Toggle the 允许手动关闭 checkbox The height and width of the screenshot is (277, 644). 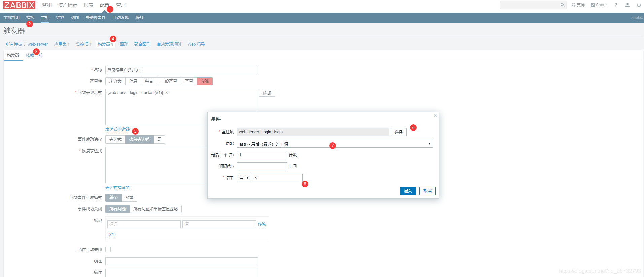[108, 249]
